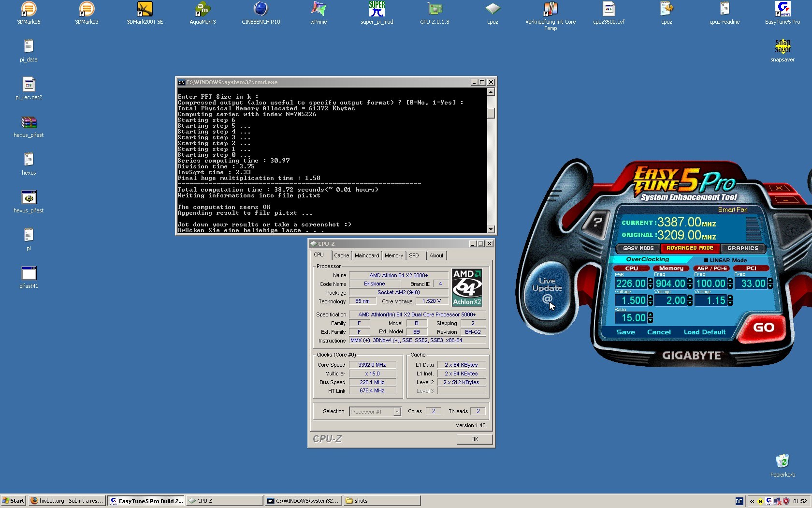Click the cmd window scrollbar thumb
The image size is (812, 508).
tap(491, 113)
